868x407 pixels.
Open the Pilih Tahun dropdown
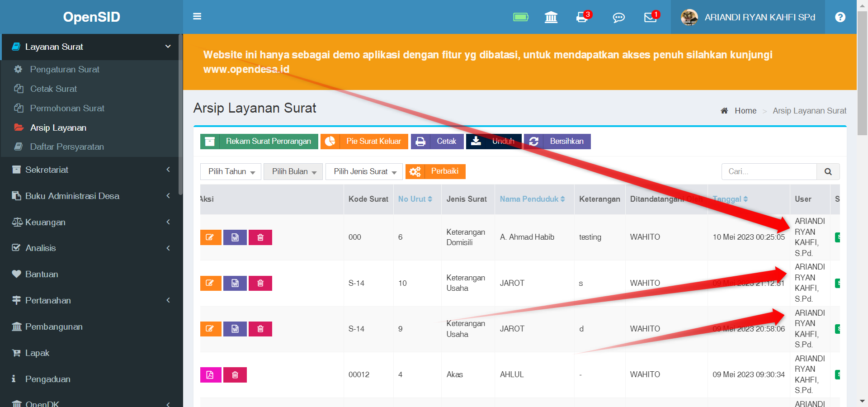point(230,171)
